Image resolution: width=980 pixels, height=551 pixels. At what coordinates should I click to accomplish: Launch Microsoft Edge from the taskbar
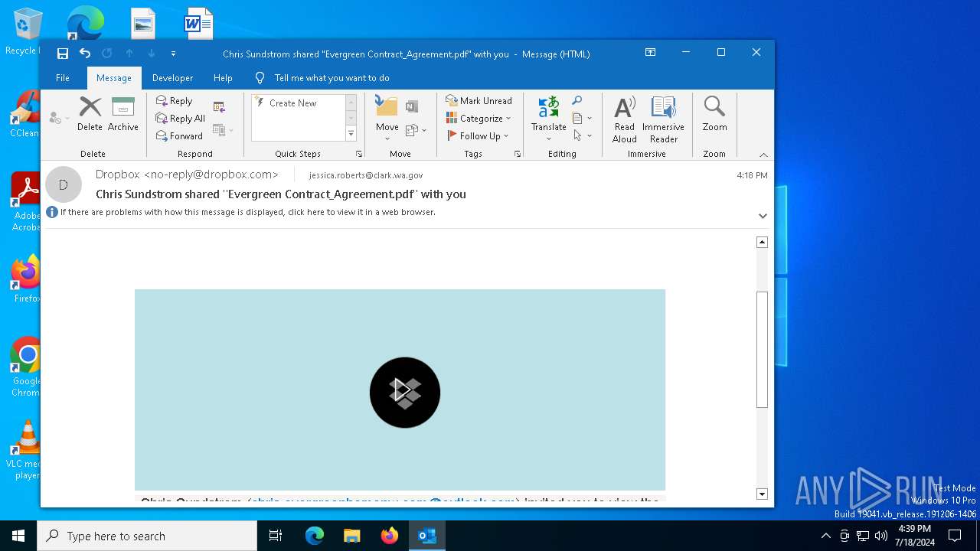(x=315, y=536)
